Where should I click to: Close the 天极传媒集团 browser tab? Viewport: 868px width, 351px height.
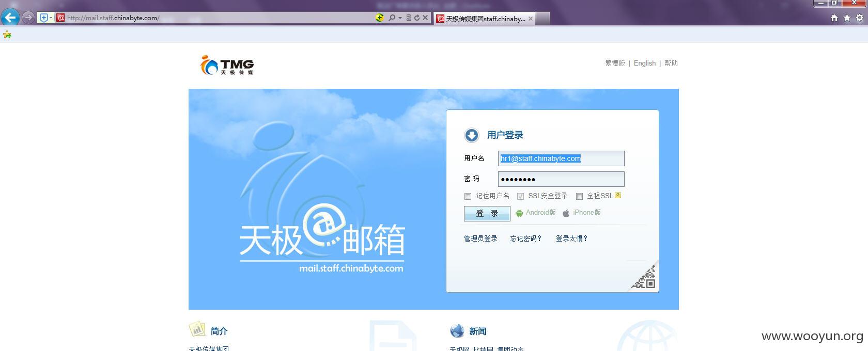click(531, 19)
